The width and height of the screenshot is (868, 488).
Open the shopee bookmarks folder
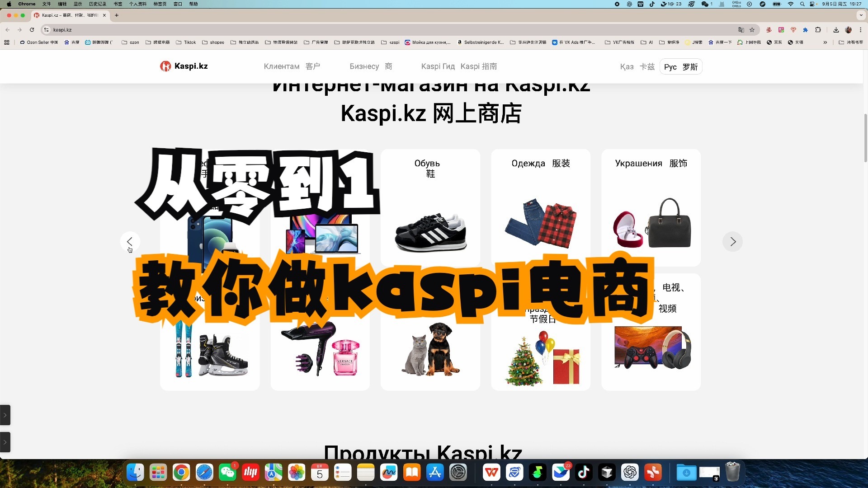coord(213,42)
